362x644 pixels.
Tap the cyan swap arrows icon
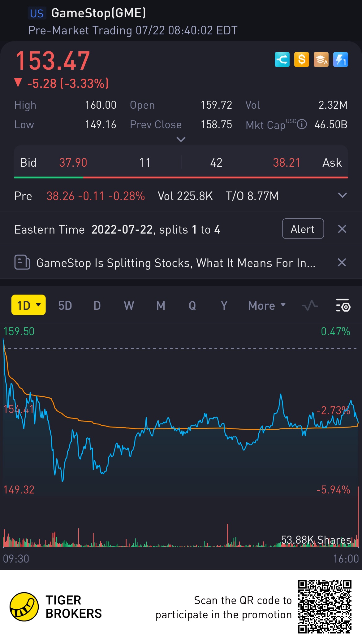point(282,59)
